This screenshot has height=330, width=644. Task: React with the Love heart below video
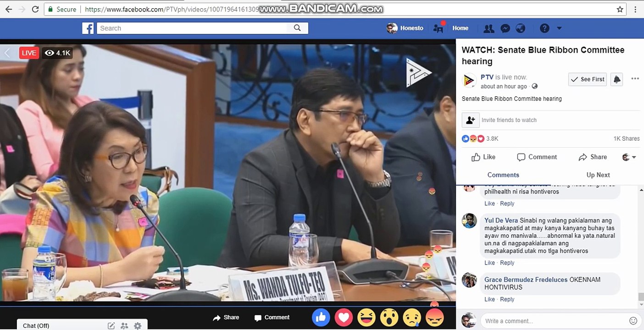[344, 317]
